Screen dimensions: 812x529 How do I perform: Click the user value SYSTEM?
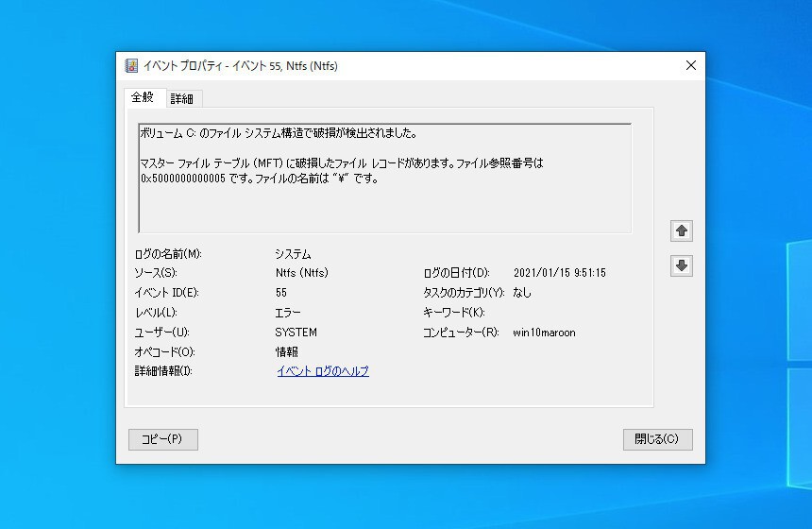pos(296,333)
